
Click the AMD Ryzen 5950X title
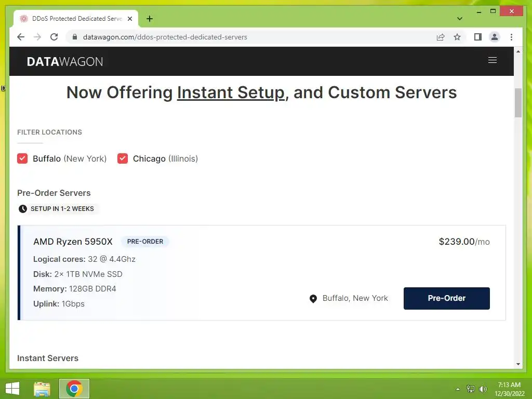click(x=73, y=242)
